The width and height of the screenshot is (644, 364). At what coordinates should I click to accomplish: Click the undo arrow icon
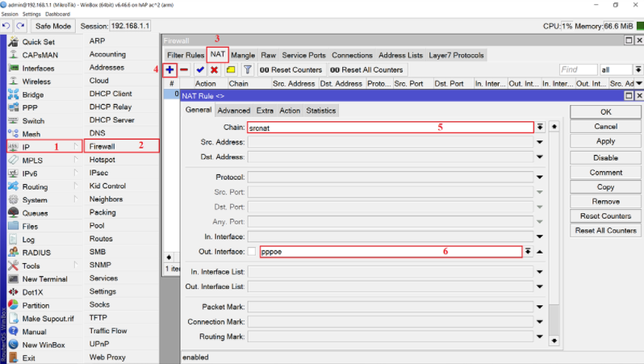(6, 26)
